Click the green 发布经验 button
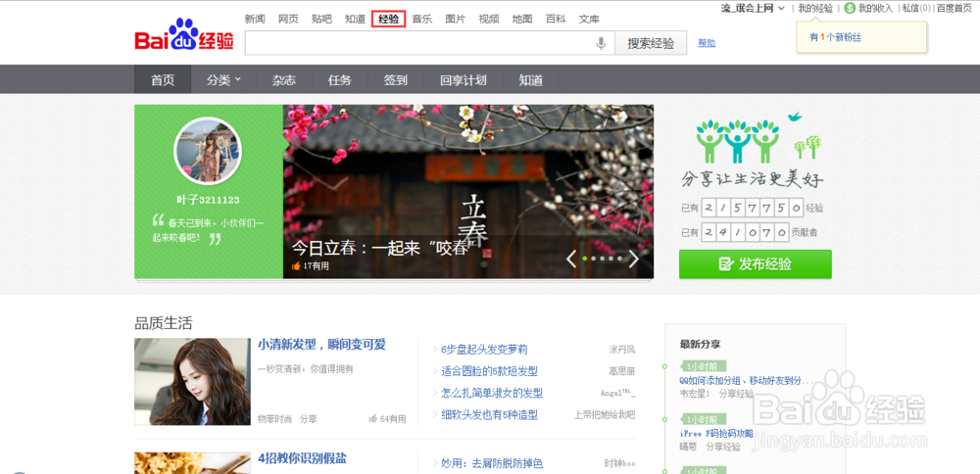The width and height of the screenshot is (980, 474). (x=755, y=264)
